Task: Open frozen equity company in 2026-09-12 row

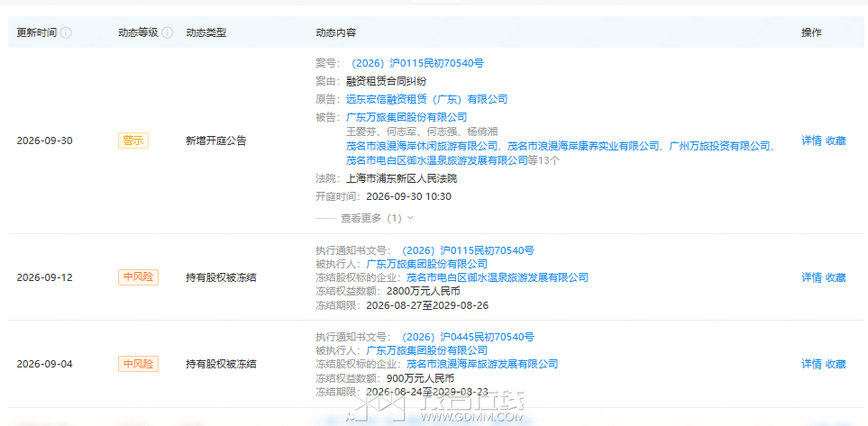Action: pyautogui.click(x=498, y=277)
